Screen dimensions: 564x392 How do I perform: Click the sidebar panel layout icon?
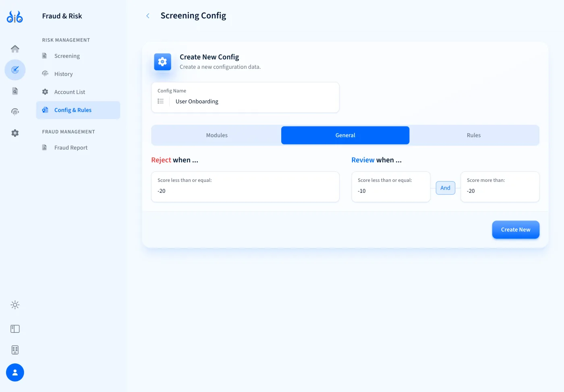15,329
